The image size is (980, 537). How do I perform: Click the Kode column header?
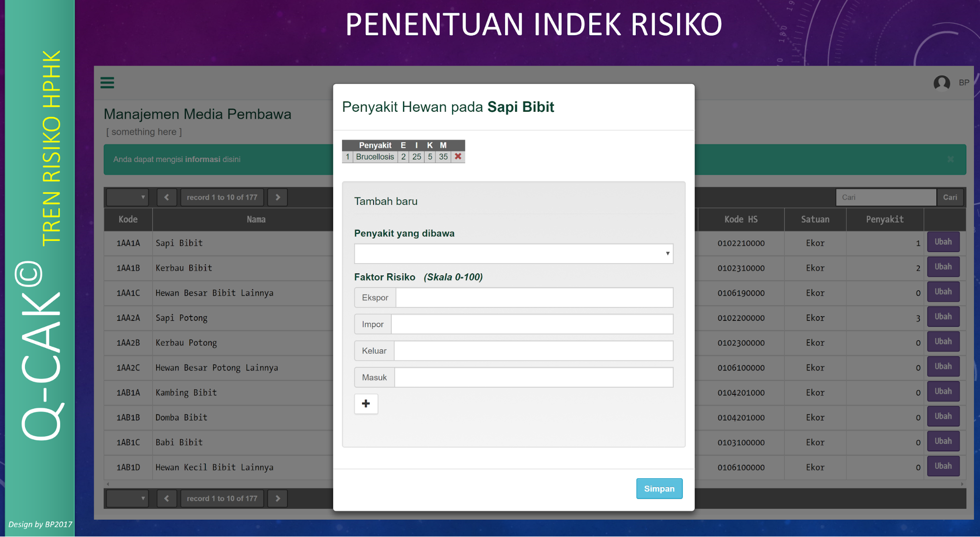click(128, 220)
